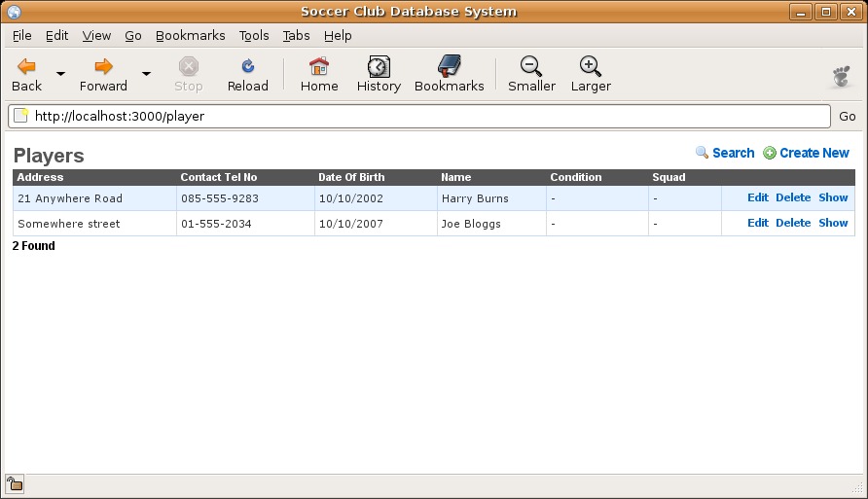Open the Tabs menu
The width and height of the screenshot is (868, 499).
pyautogui.click(x=296, y=35)
